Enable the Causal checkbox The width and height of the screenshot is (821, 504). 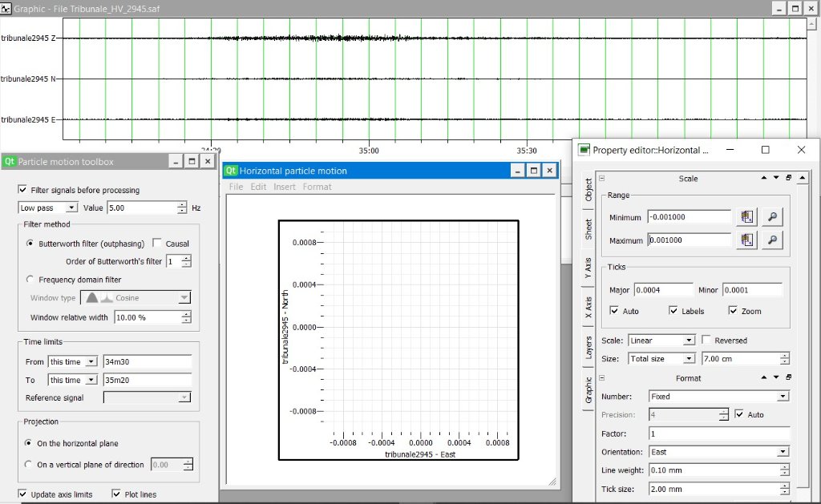[157, 244]
